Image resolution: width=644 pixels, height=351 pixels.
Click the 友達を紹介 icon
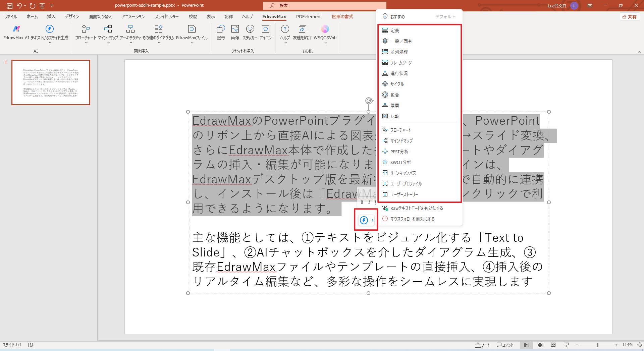[x=302, y=29]
